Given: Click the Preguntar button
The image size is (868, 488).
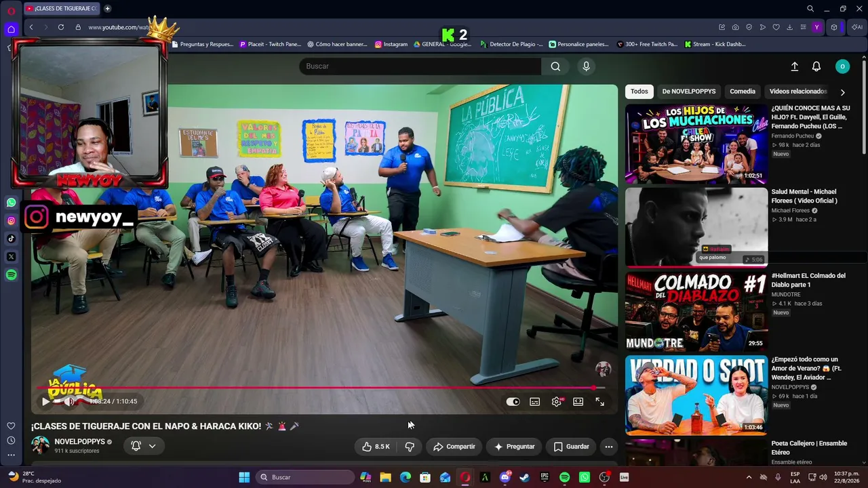Looking at the screenshot, I should click(x=514, y=447).
